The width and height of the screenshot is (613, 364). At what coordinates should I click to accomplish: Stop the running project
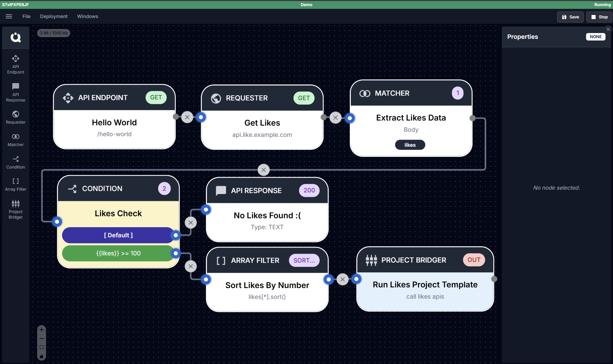[x=599, y=17]
